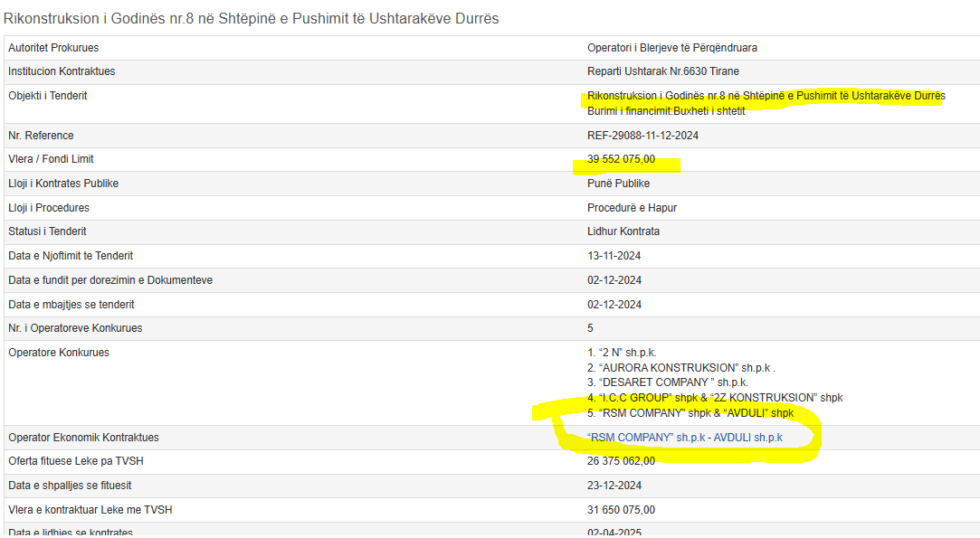Select the "I.C.C GROUP" & "2Z KONSTRUKSION" entry
980x538 pixels.
point(715,398)
